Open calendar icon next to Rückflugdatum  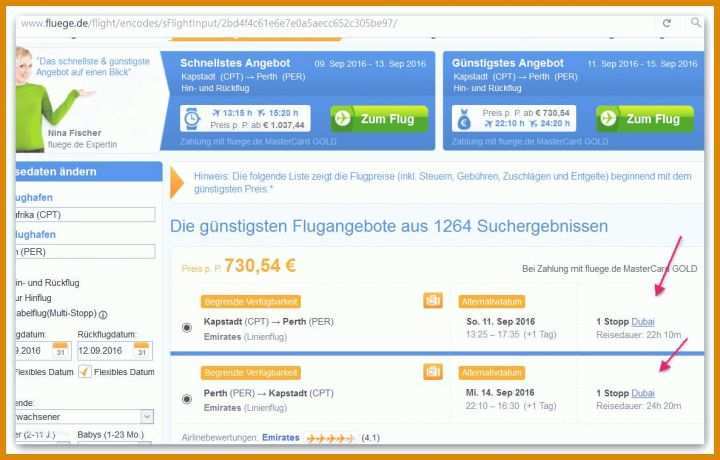141,350
